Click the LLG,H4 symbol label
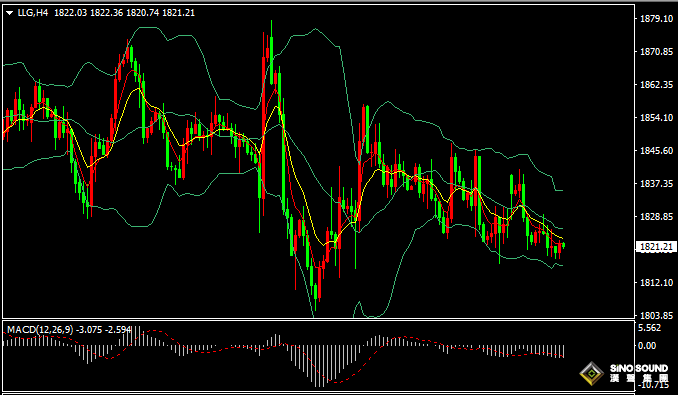This screenshot has height=395, width=678. point(33,13)
